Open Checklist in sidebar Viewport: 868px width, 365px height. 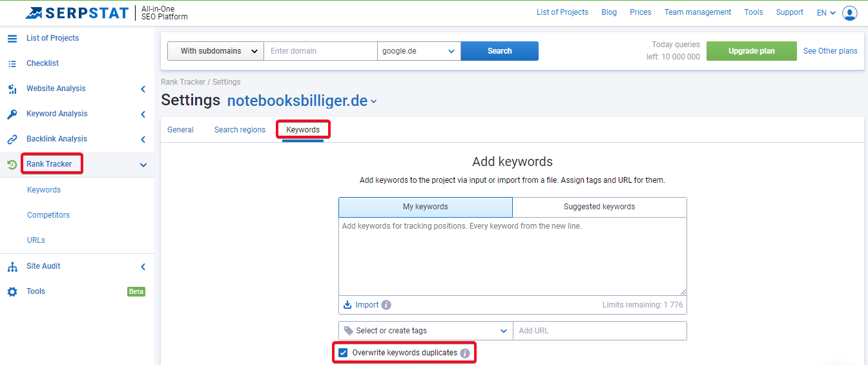pos(43,63)
